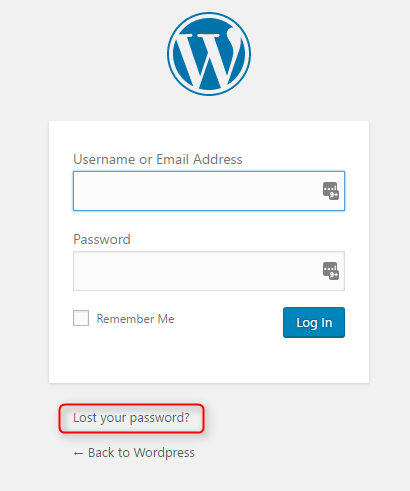The image size is (410, 491).
Task: Click the WordPress logo at the top
Action: pyautogui.click(x=209, y=54)
